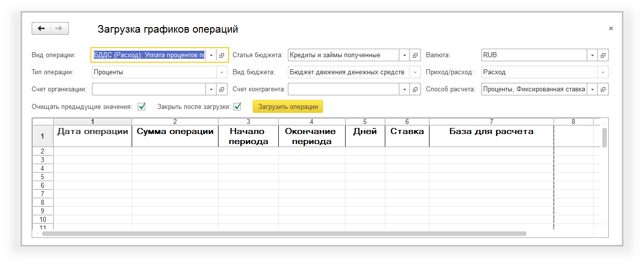Expand the Статья бюджета dropdown
Screen dimensions: 644x266
click(404, 55)
